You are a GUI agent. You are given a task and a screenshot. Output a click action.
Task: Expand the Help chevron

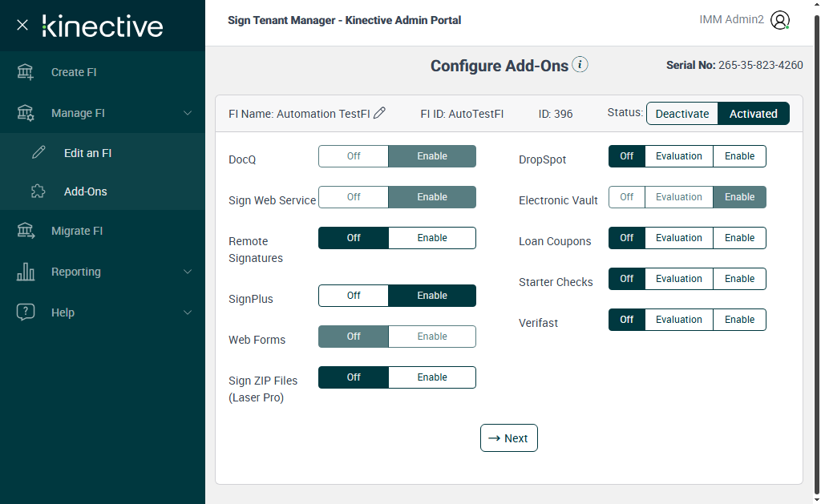coord(188,312)
